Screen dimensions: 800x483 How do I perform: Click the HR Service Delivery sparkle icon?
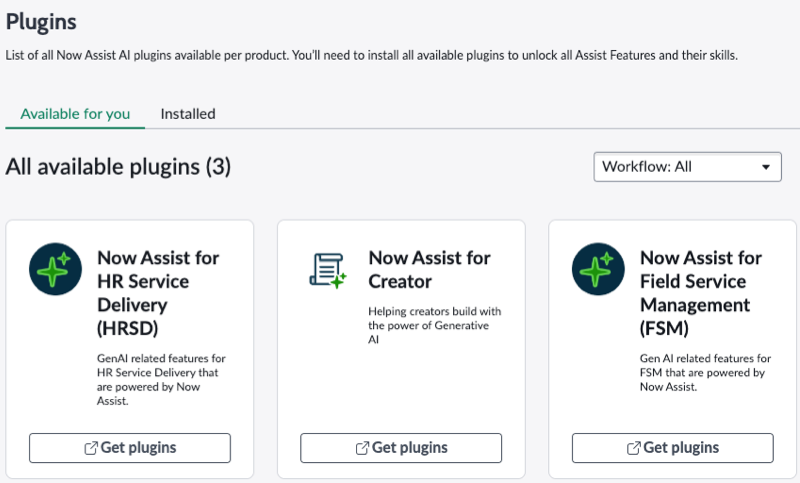(55, 269)
